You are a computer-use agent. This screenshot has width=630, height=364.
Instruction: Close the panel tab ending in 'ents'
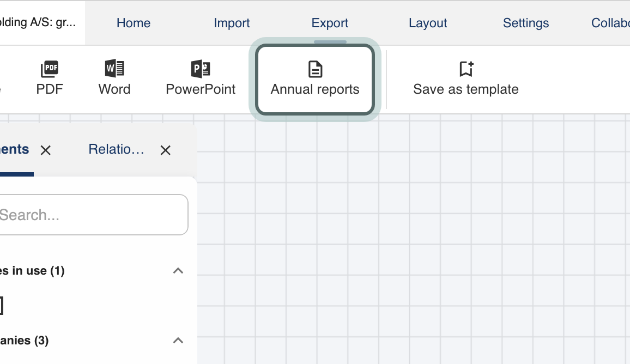coord(46,150)
